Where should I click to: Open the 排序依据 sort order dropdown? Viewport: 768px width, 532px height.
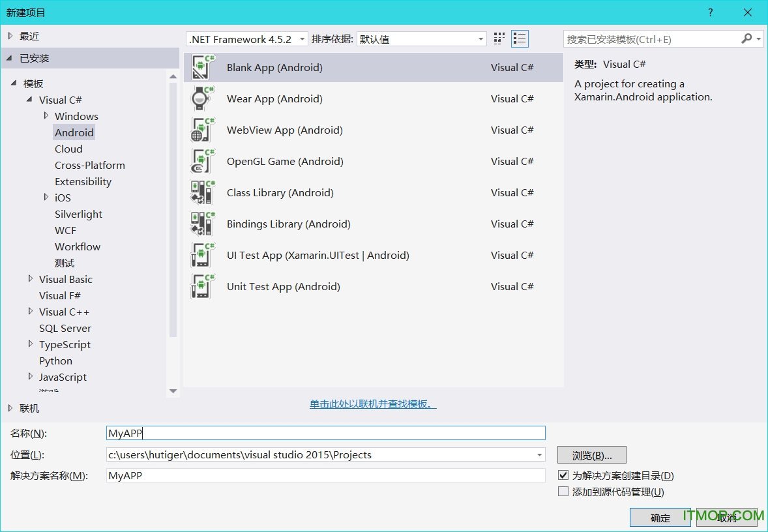[x=480, y=38]
